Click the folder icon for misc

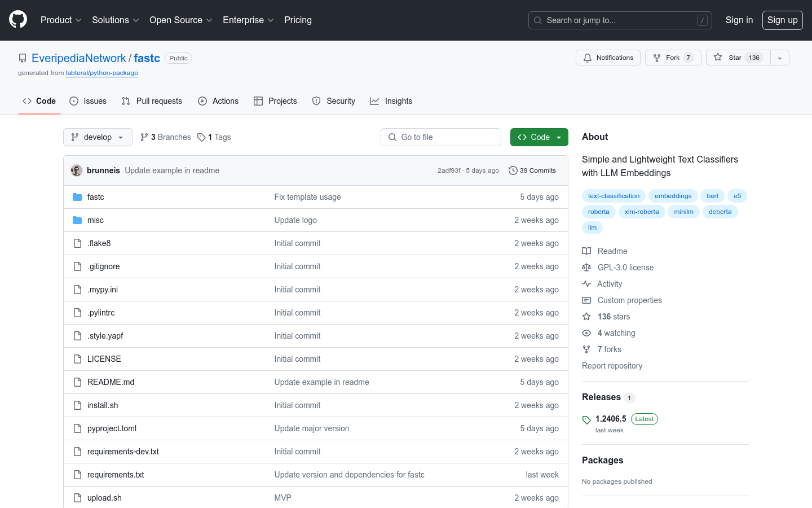click(77, 220)
